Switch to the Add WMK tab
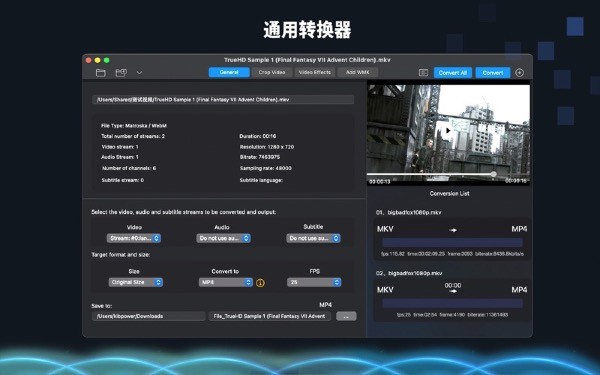The height and width of the screenshot is (375, 600). click(x=358, y=72)
